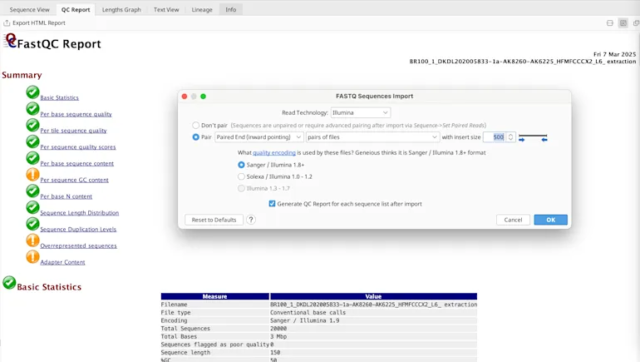640x362 pixels.
Task: Cancel the FASTQ Sequences Import dialog
Action: click(x=513, y=220)
